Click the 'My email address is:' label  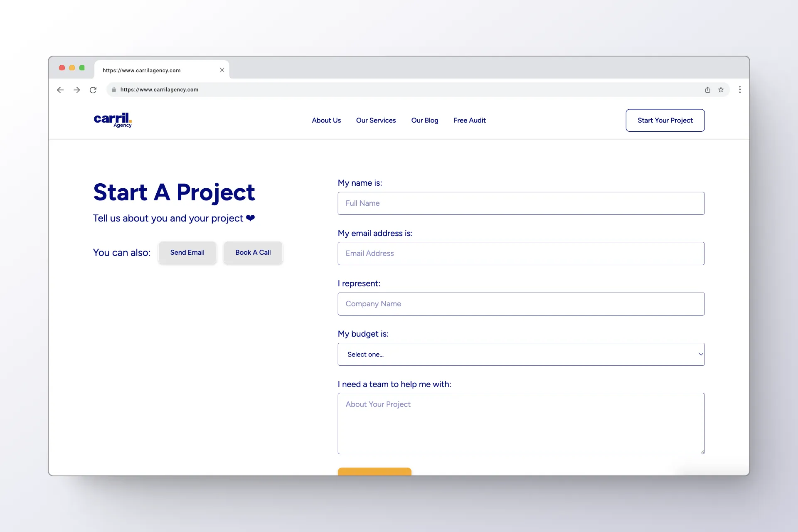[375, 233]
